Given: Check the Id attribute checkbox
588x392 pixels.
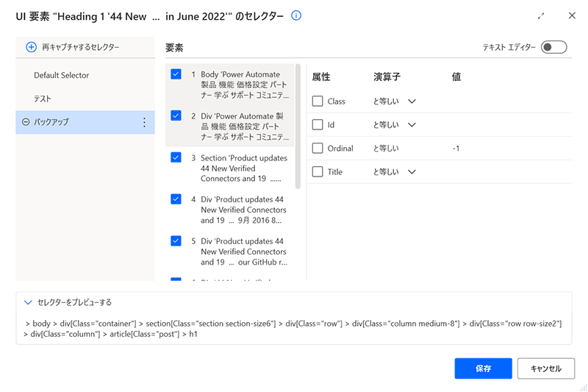Looking at the screenshot, I should (x=318, y=125).
